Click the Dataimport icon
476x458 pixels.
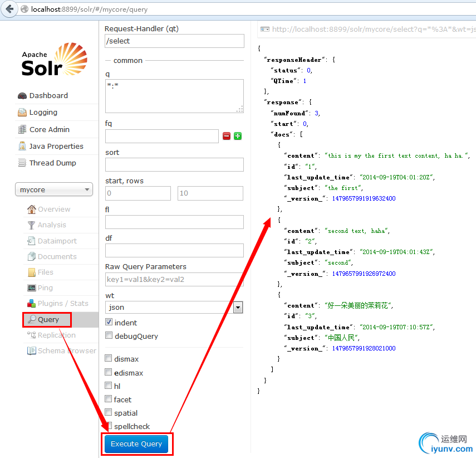[x=31, y=241]
